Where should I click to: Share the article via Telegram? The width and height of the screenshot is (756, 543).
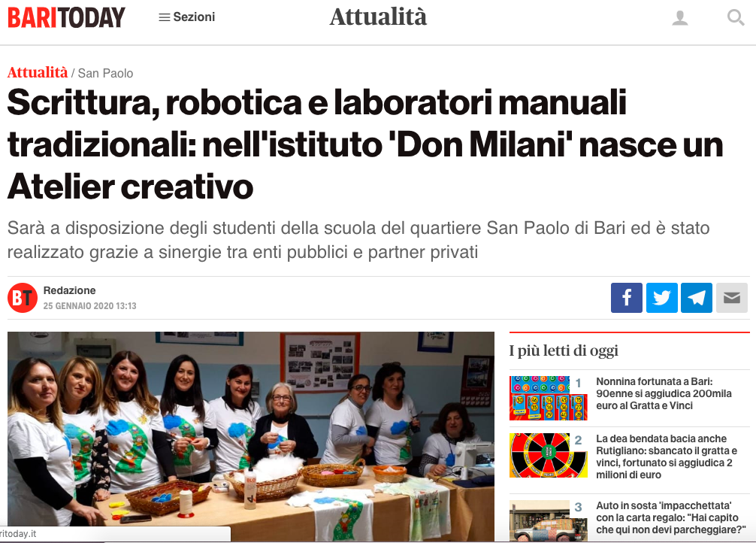coord(696,298)
